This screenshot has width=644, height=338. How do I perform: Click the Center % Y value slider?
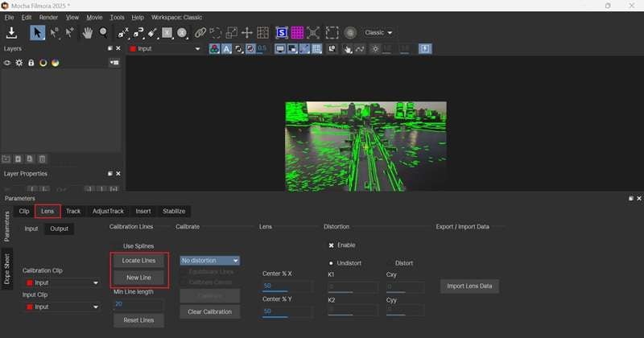(287, 311)
